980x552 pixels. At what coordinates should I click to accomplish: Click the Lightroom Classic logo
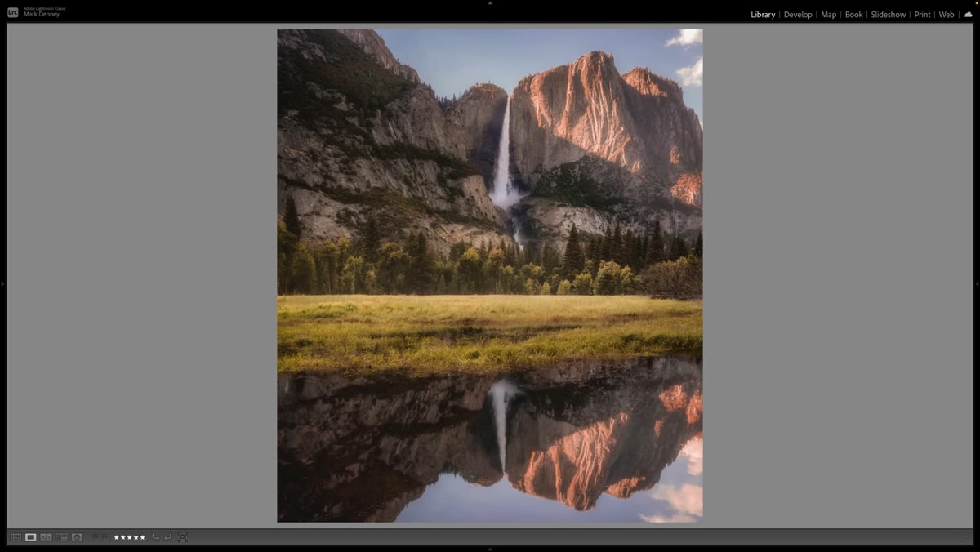pos(12,12)
